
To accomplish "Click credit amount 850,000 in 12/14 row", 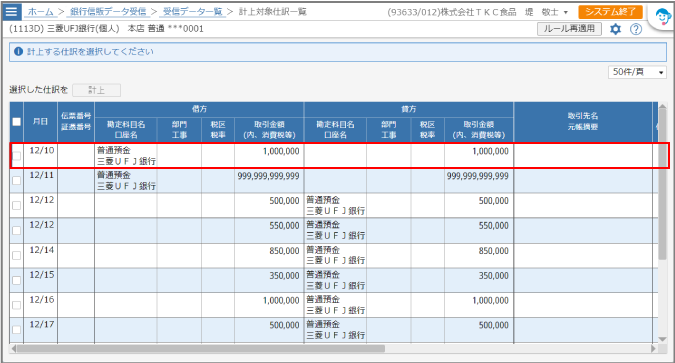I will tap(493, 251).
